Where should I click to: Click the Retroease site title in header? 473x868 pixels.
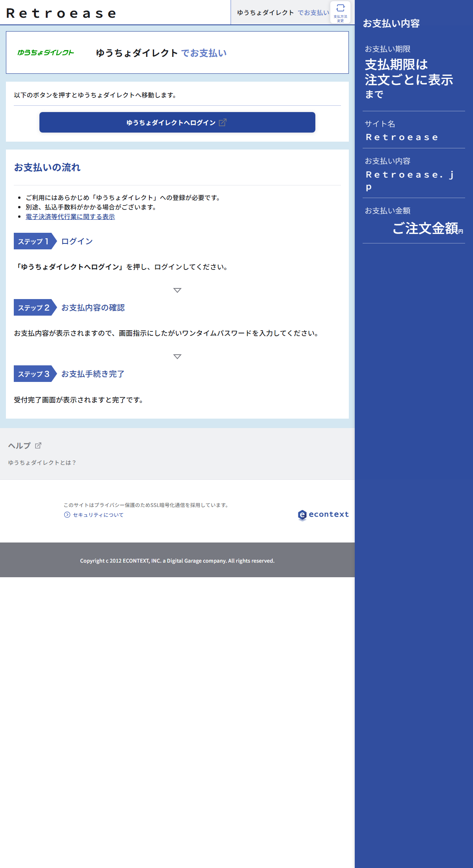(61, 13)
